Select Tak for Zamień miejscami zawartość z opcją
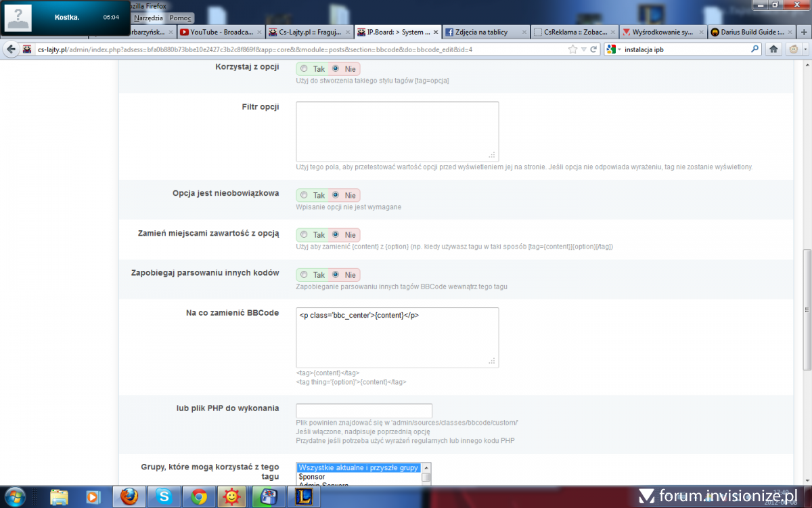Image resolution: width=812 pixels, height=508 pixels. pyautogui.click(x=304, y=235)
